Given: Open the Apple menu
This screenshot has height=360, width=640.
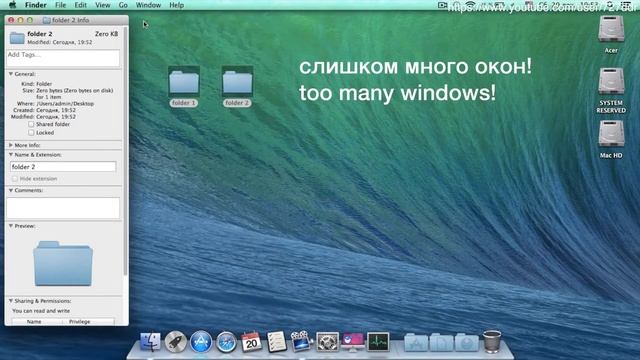Looking at the screenshot, I should click(13, 5).
